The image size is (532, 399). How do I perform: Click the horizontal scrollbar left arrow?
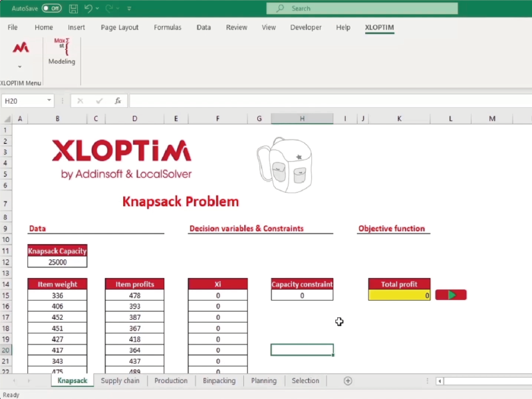point(440,381)
